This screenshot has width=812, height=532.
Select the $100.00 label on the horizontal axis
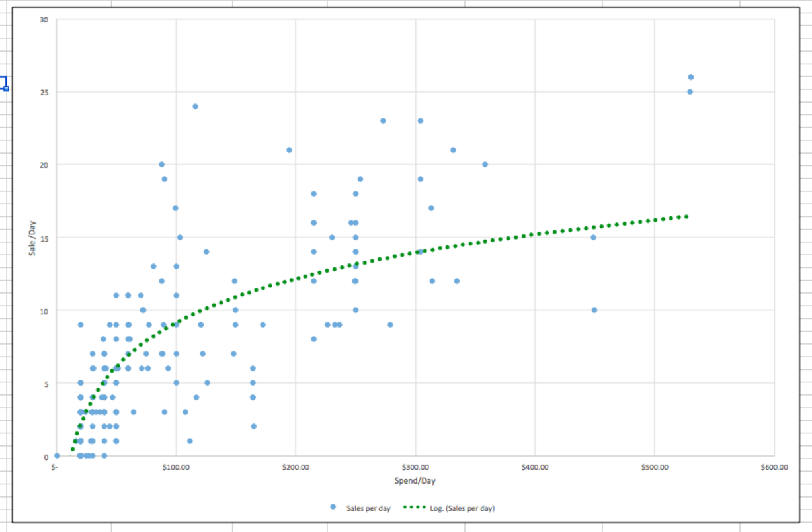(x=176, y=467)
